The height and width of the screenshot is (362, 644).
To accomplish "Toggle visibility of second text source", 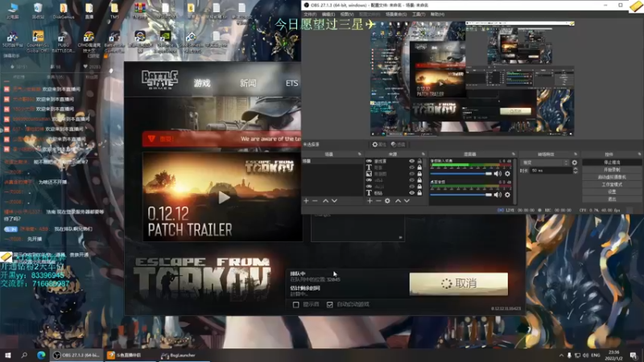I will click(x=411, y=167).
